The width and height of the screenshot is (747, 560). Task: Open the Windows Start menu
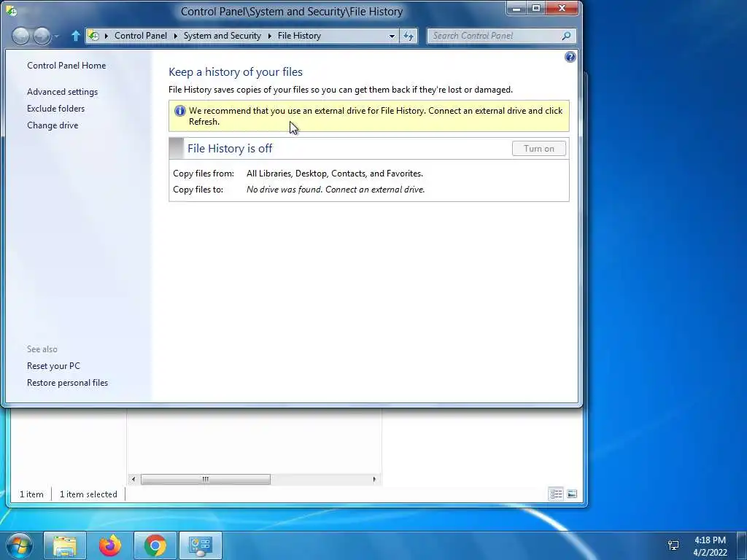(19, 545)
